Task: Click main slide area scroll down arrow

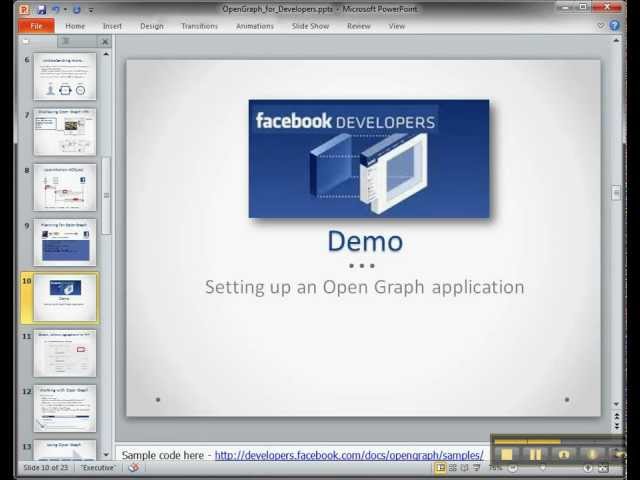Action: 616,404
